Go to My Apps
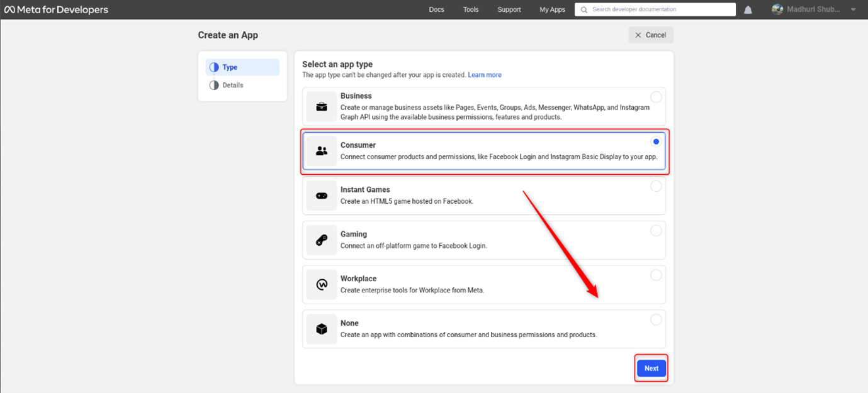 552,9
